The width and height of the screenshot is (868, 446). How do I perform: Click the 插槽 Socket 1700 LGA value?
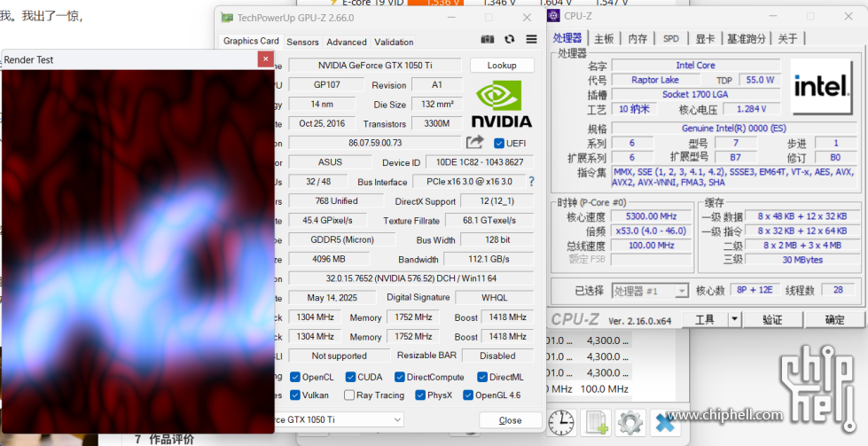696,94
